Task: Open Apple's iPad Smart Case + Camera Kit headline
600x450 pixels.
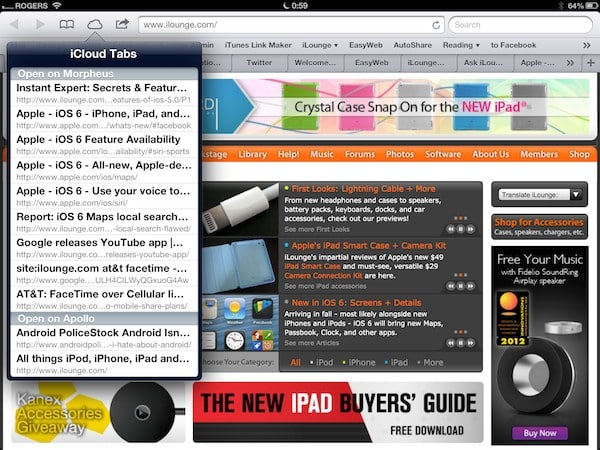Action: click(369, 246)
